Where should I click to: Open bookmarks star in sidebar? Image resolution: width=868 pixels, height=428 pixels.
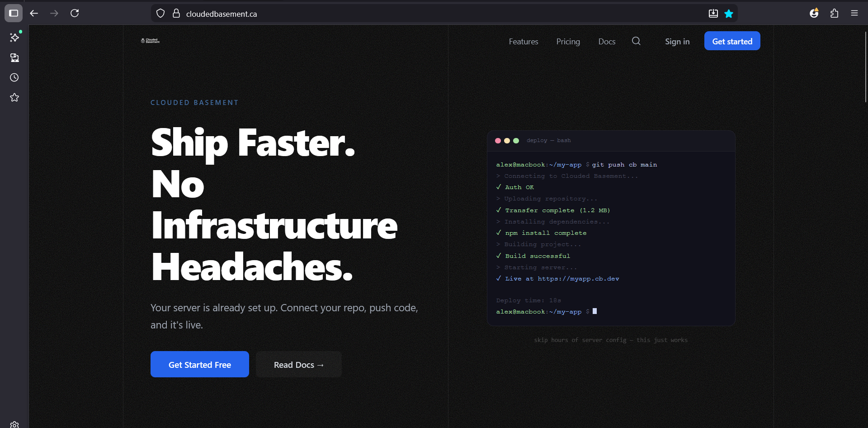click(x=14, y=97)
